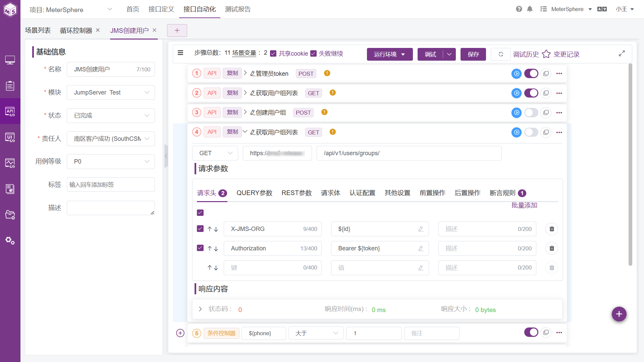
Task: Uncheck the Authorization header checkbox
Action: point(200,248)
